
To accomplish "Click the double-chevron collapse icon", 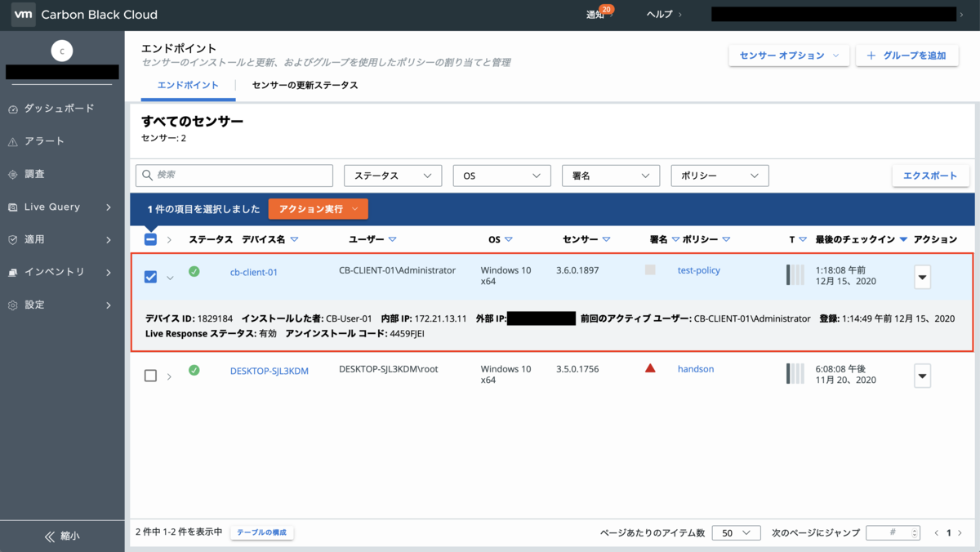I will [x=50, y=536].
